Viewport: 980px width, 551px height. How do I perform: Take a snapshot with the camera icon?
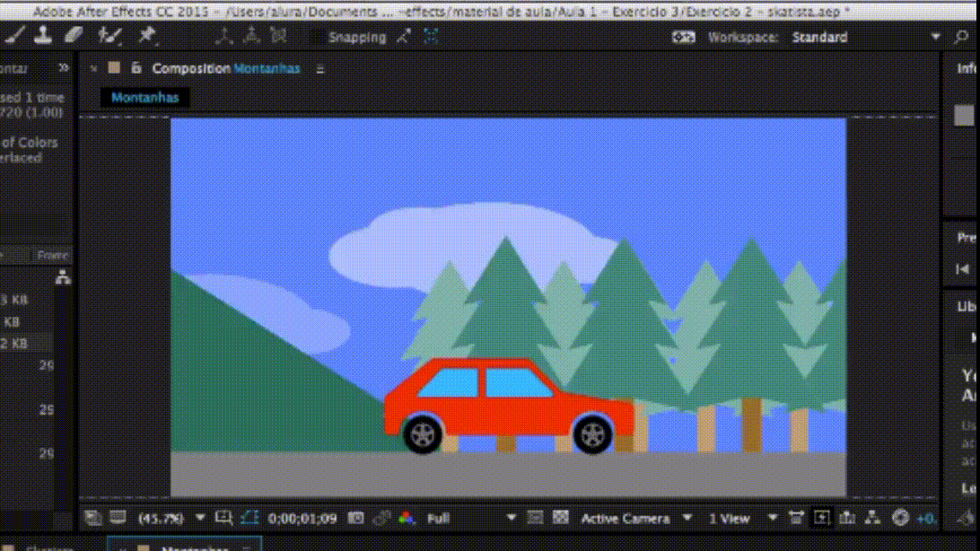356,518
